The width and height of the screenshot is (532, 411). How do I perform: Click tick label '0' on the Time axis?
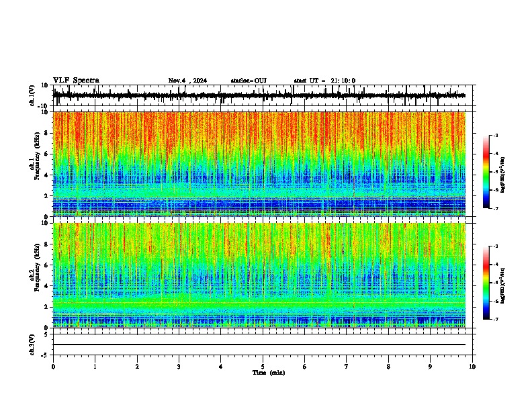[53, 367]
